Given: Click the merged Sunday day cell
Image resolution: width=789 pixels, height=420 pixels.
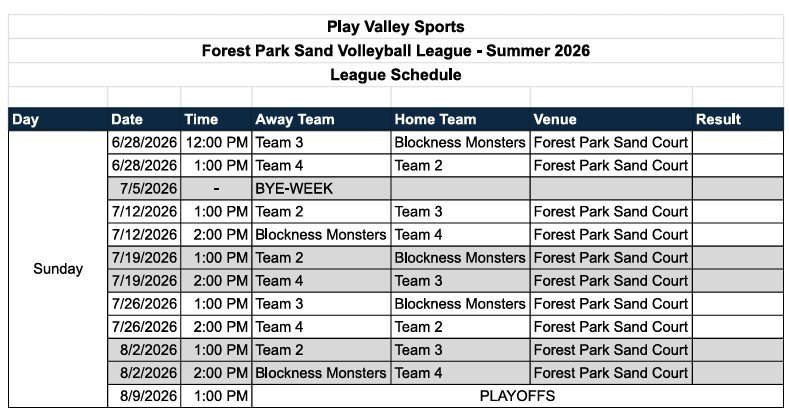Looking at the screenshot, I should tap(58, 269).
